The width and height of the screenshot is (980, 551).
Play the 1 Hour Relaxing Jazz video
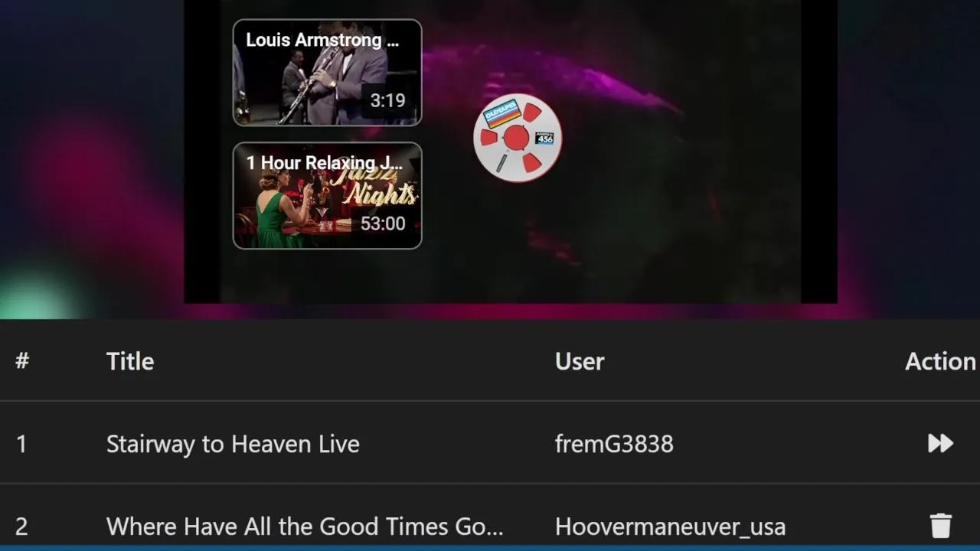tap(327, 195)
